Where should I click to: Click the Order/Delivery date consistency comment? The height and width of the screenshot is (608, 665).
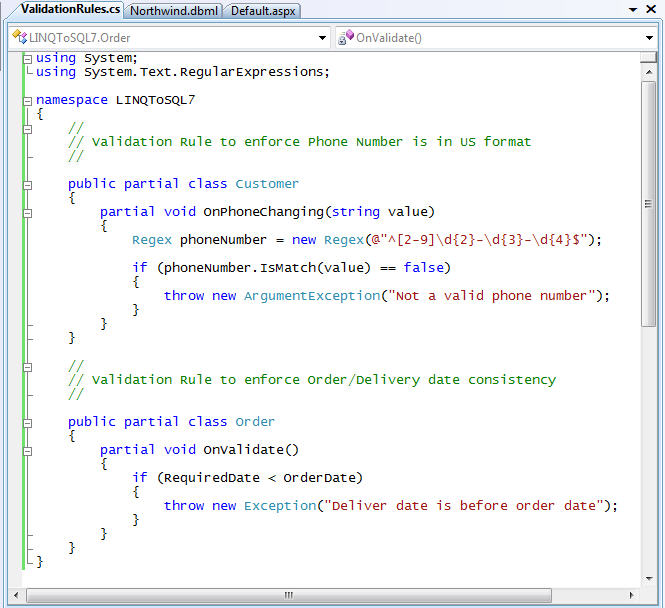click(312, 380)
